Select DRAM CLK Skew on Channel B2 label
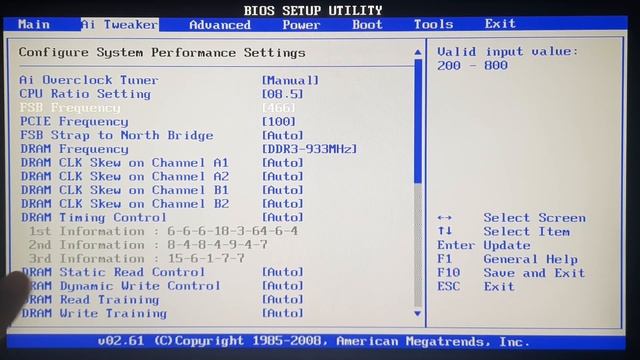The image size is (640, 360). click(124, 204)
